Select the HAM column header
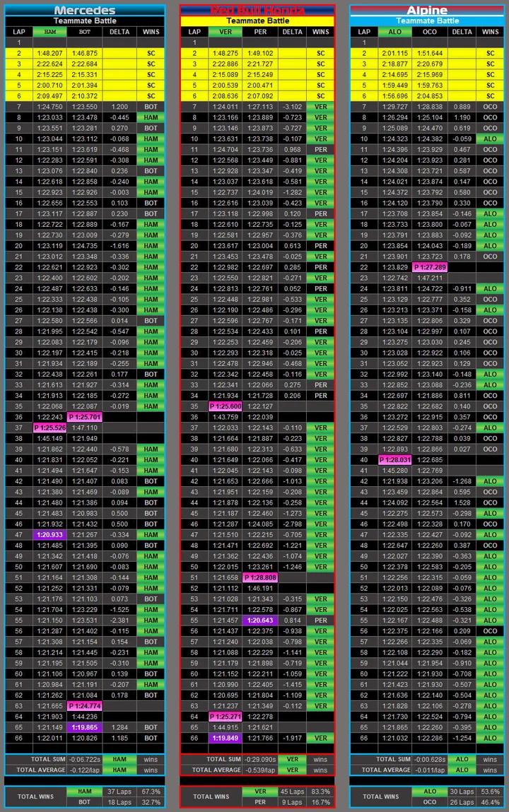Screen dimensions: 509x812 coord(50,32)
